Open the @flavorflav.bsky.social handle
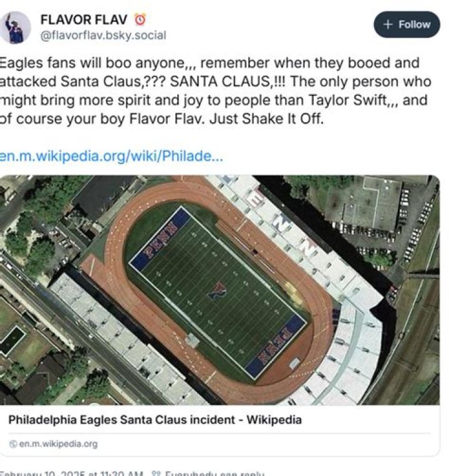 tap(103, 36)
